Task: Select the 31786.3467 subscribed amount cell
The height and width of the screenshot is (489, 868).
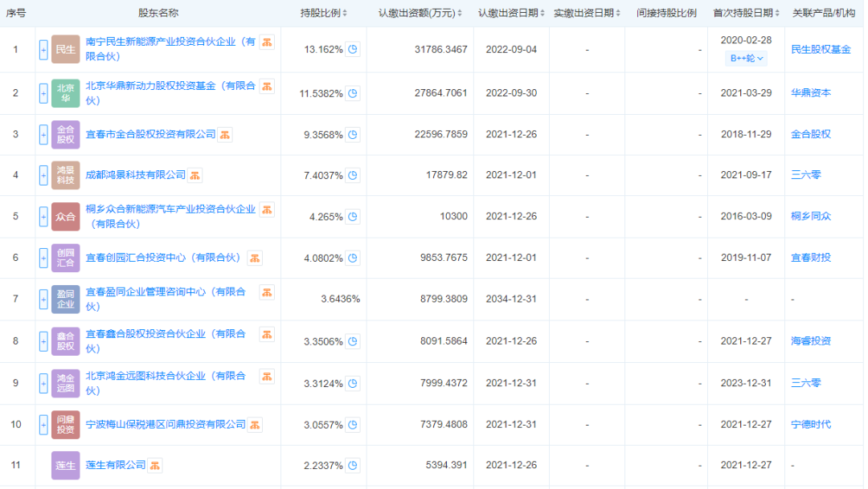Action: [441, 49]
